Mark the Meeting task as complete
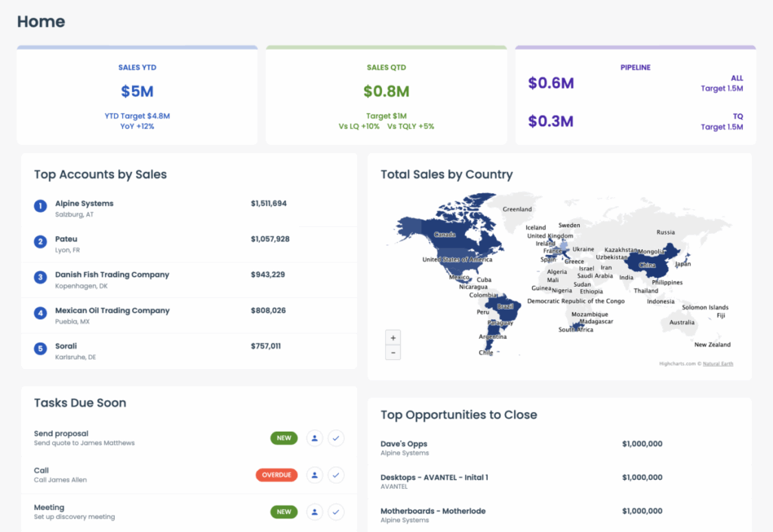Image resolution: width=773 pixels, height=532 pixels. pos(336,512)
